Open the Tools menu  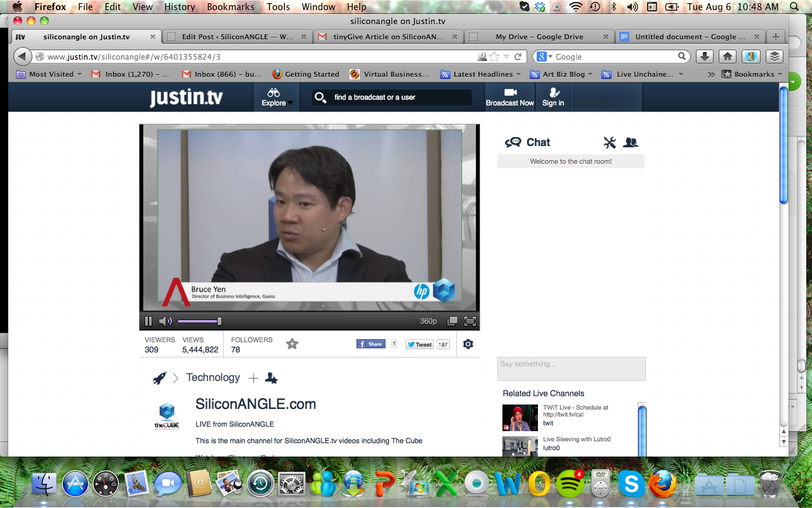pyautogui.click(x=278, y=7)
